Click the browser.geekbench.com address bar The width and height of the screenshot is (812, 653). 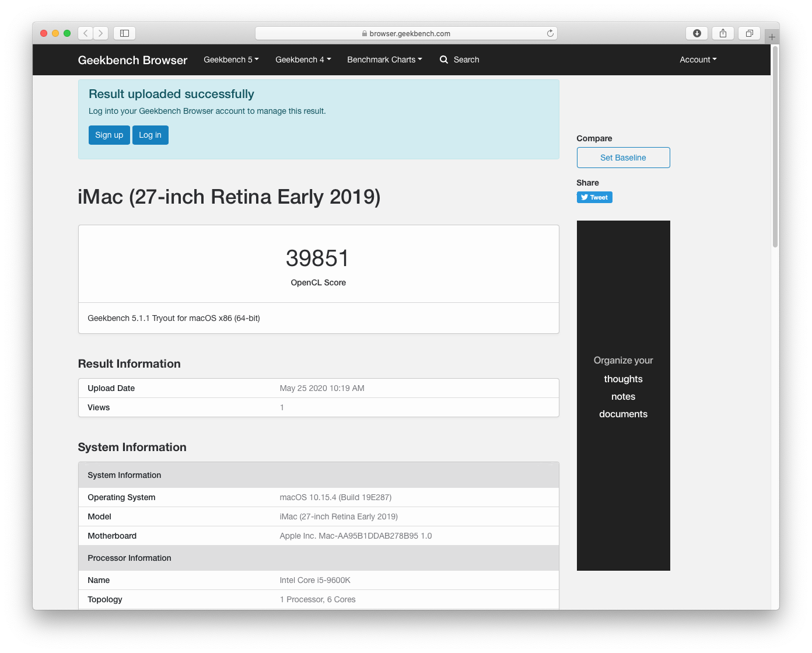coord(406,33)
